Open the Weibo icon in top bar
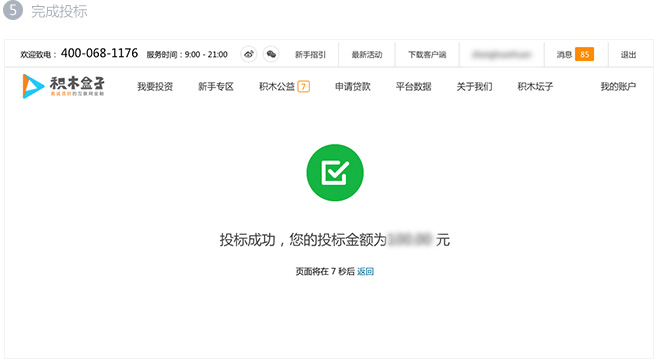 tap(249, 54)
